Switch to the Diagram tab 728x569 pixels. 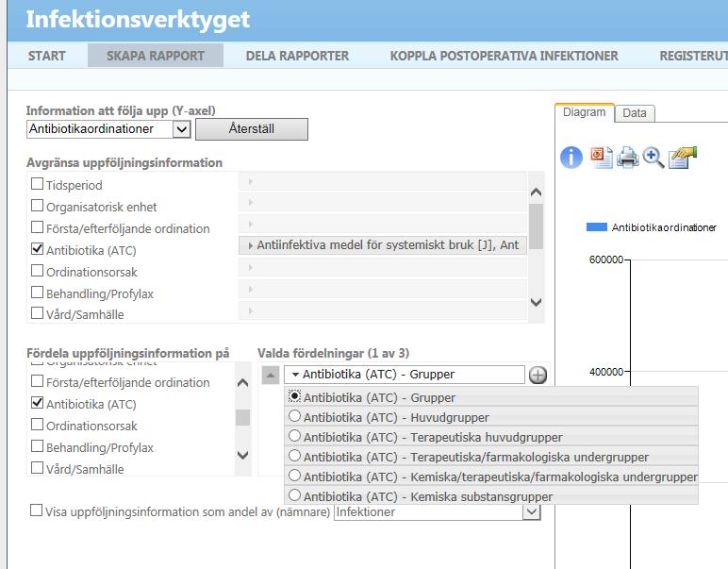[585, 112]
